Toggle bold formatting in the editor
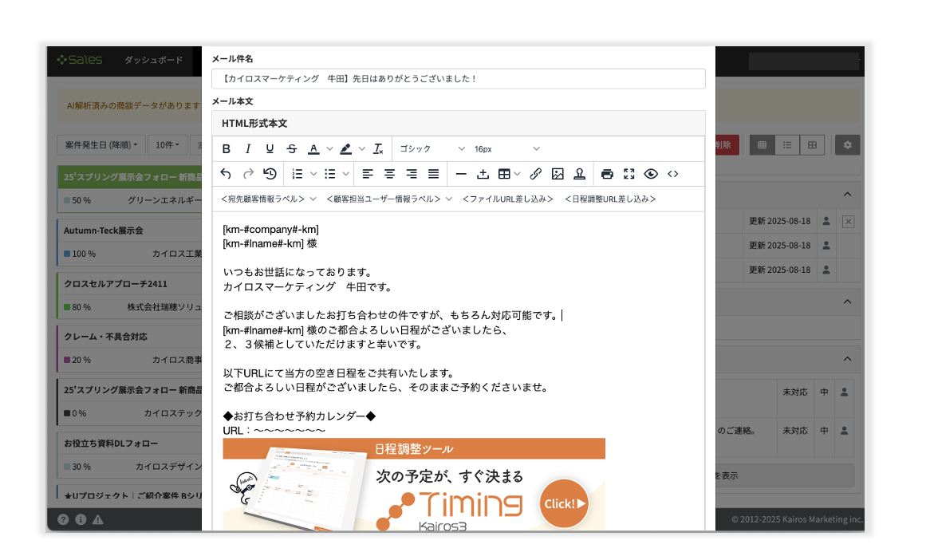 click(227, 149)
